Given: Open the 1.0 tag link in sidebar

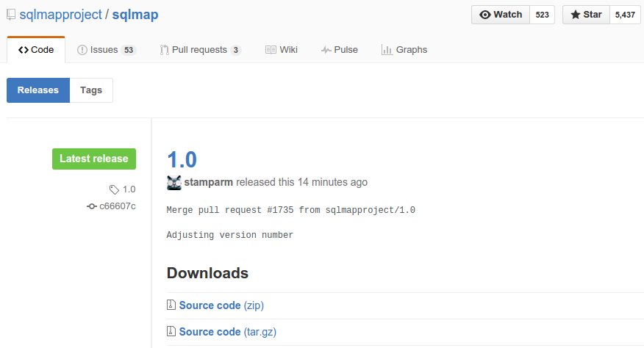Looking at the screenshot, I should (129, 189).
